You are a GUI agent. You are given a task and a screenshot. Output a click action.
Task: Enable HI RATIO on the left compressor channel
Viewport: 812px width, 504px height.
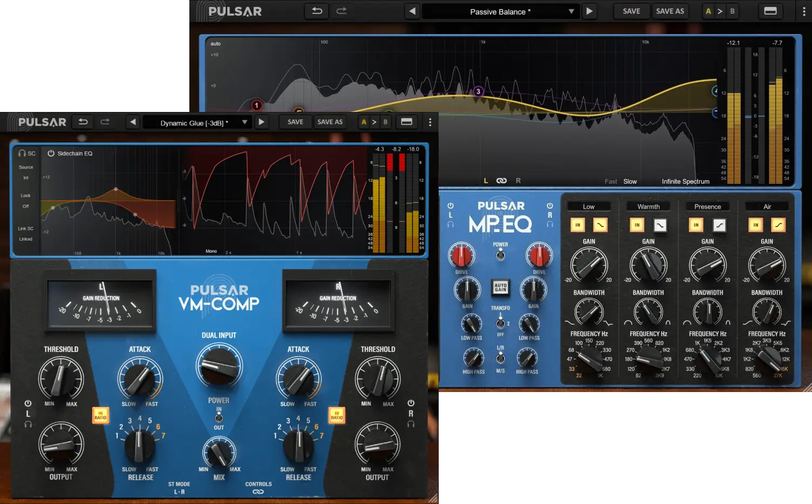pyautogui.click(x=101, y=416)
